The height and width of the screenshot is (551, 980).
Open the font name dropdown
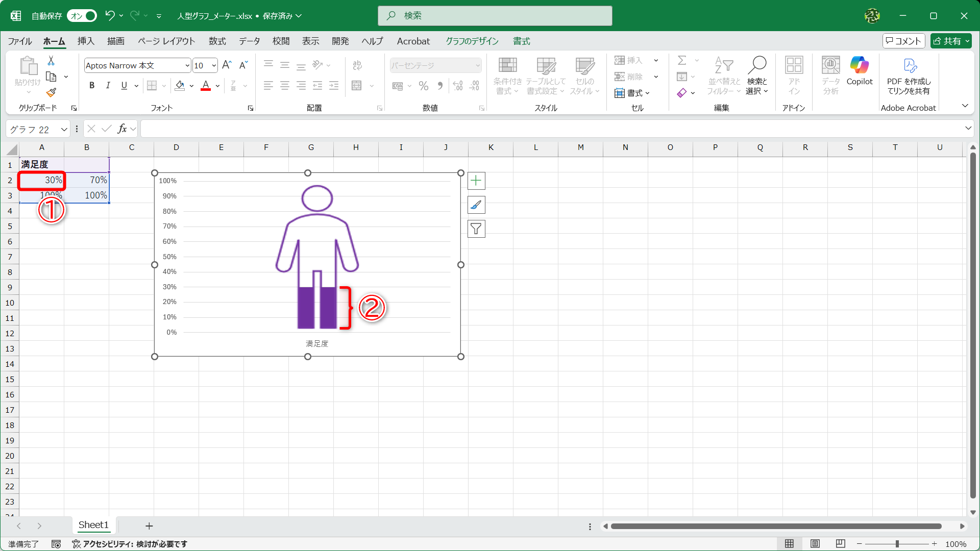tap(187, 65)
